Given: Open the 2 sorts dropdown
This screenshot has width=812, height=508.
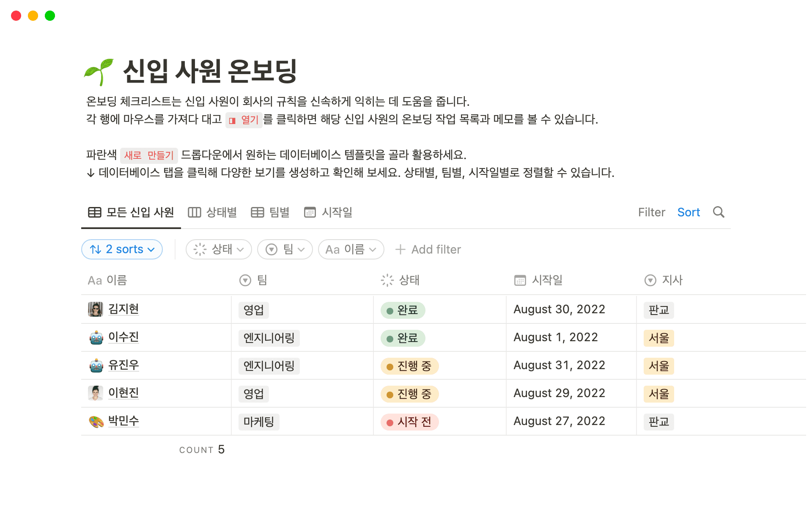Looking at the screenshot, I should tap(122, 249).
